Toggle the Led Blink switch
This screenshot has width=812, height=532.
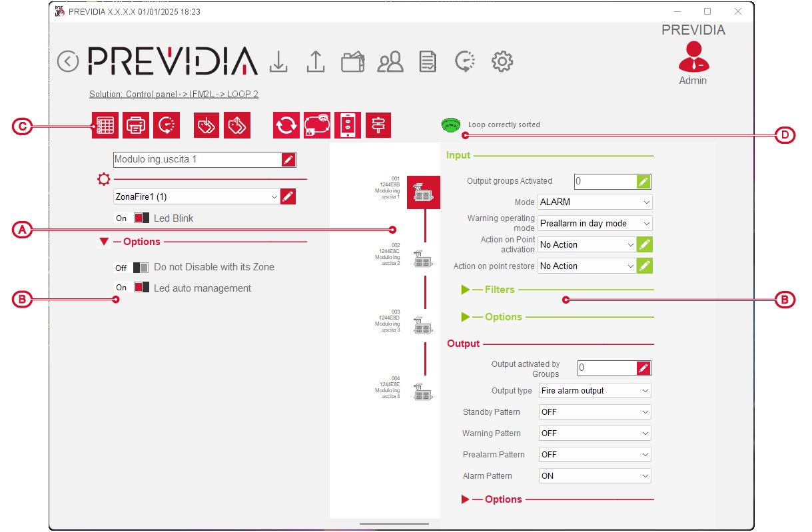point(141,218)
